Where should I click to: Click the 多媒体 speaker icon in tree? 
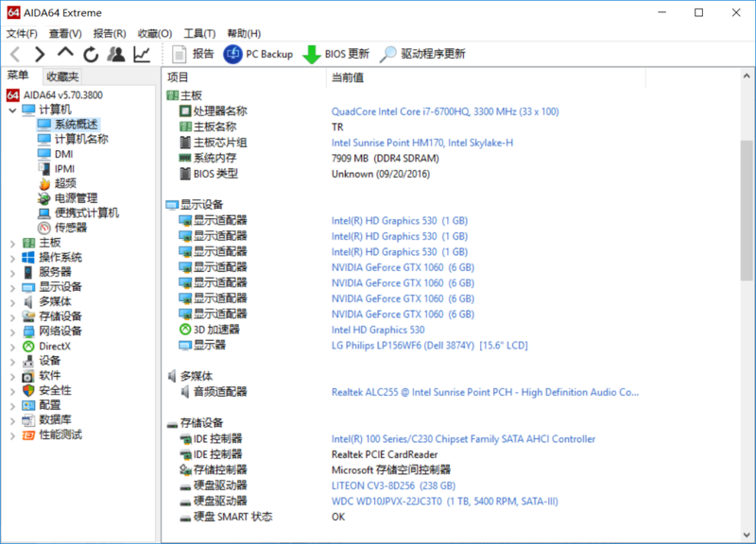click(x=28, y=302)
